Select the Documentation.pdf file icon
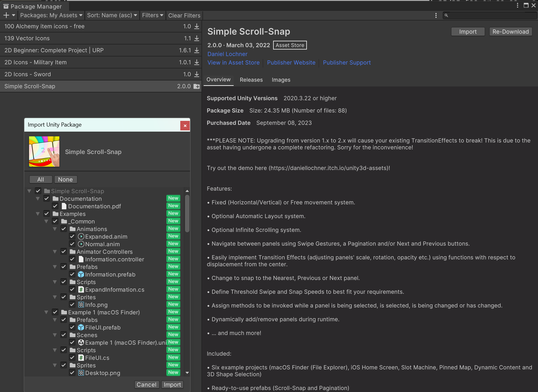Screen dimensions: 538x392 (x=64, y=206)
